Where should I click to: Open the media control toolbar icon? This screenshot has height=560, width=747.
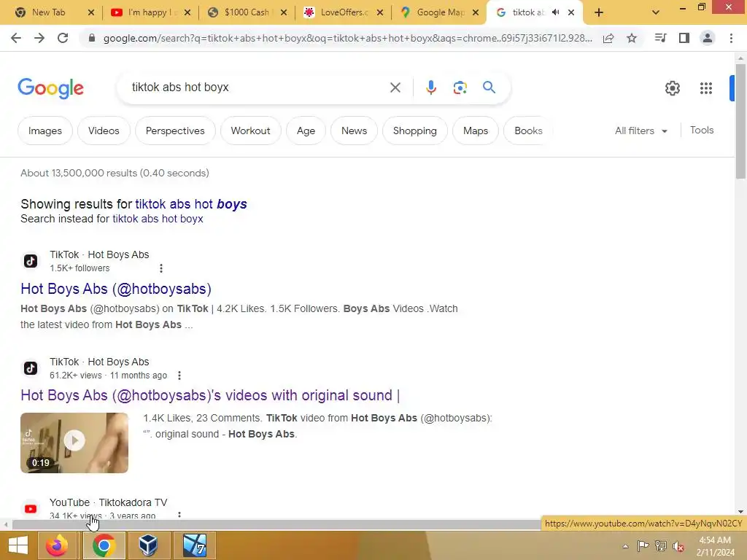(660, 38)
